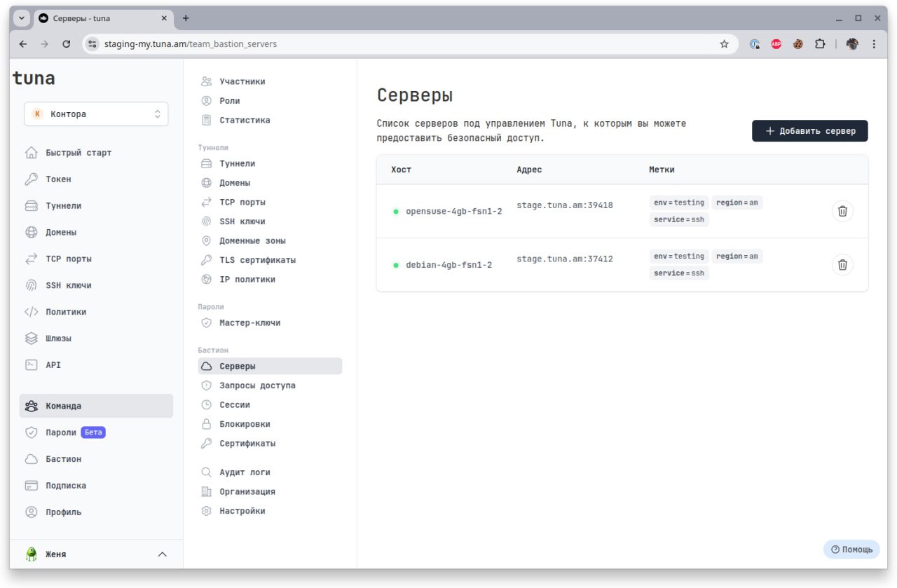Click the plus Добавить сервер button
Viewport: 897px width, 588px height.
(809, 131)
